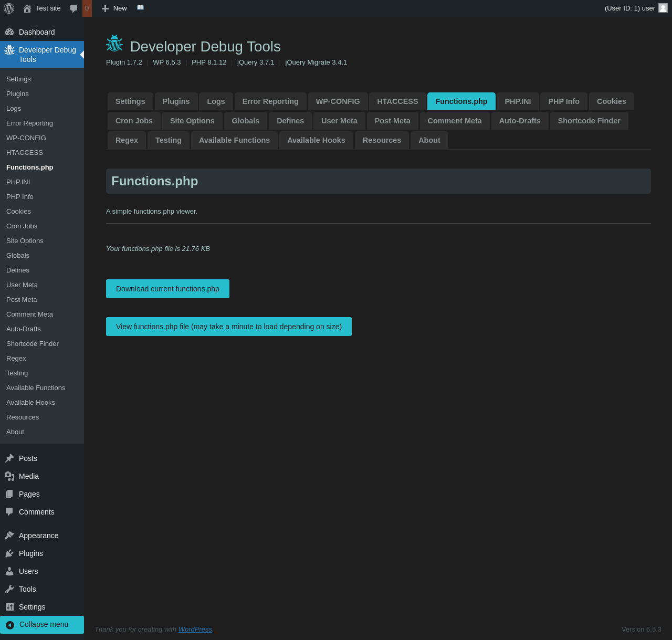This screenshot has width=672, height=640.
Task: Open the Dashboard from the sidebar
Action: (36, 32)
